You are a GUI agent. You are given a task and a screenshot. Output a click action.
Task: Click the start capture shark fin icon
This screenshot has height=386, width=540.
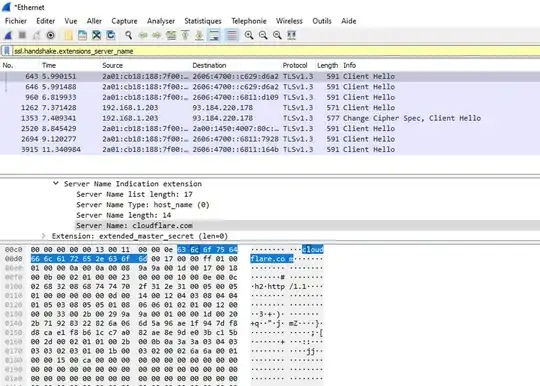click(8, 35)
